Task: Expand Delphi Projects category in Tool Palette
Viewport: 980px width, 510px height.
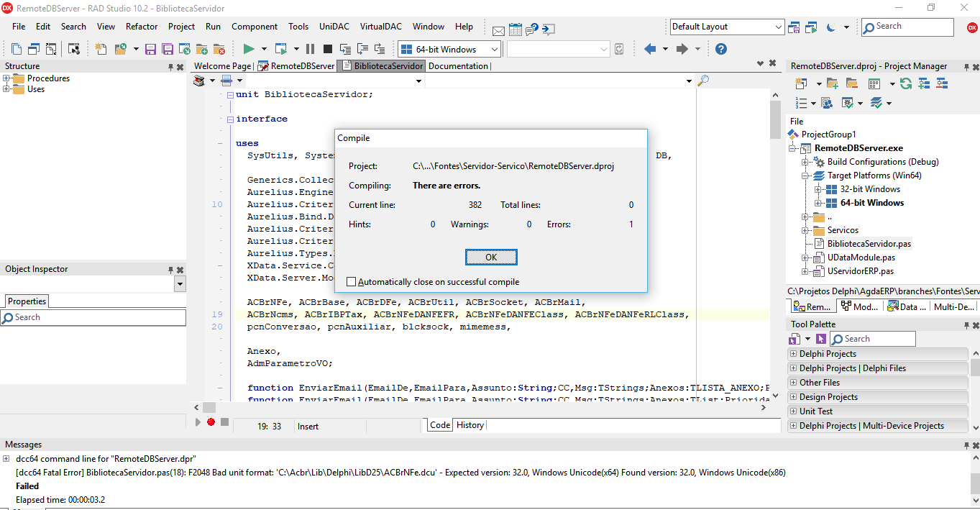Action: 793,354
